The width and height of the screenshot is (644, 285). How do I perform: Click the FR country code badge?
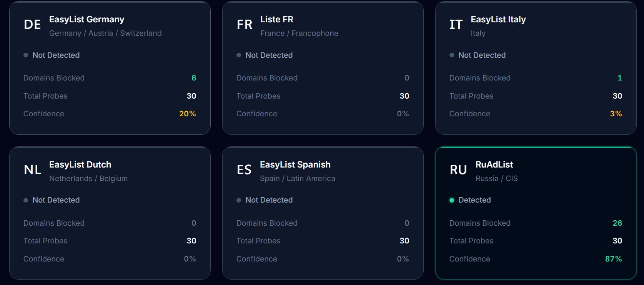[245, 25]
